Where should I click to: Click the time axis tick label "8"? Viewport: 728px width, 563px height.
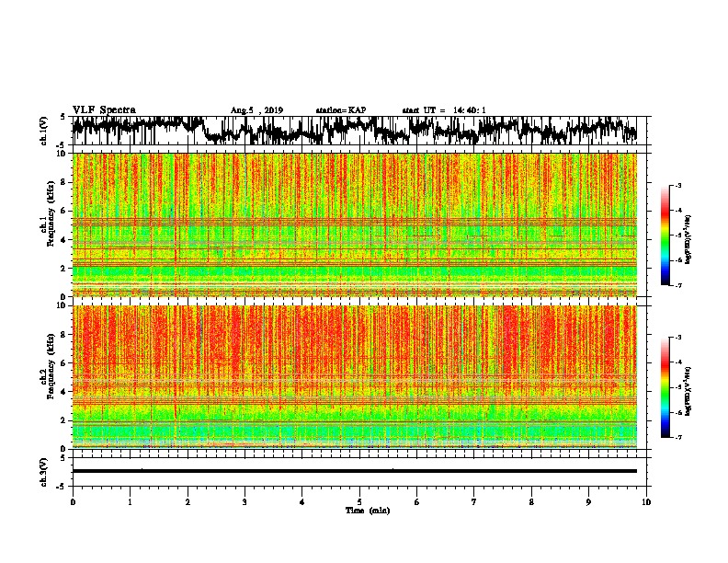[531, 502]
